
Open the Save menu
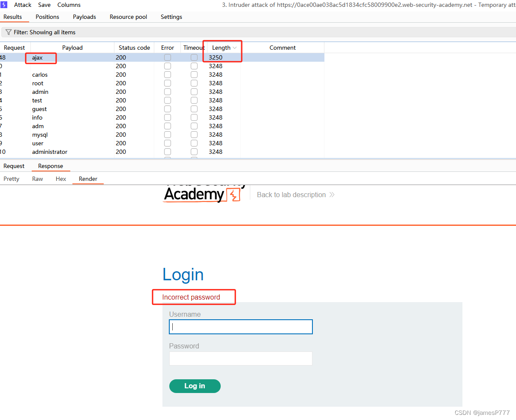coord(44,5)
